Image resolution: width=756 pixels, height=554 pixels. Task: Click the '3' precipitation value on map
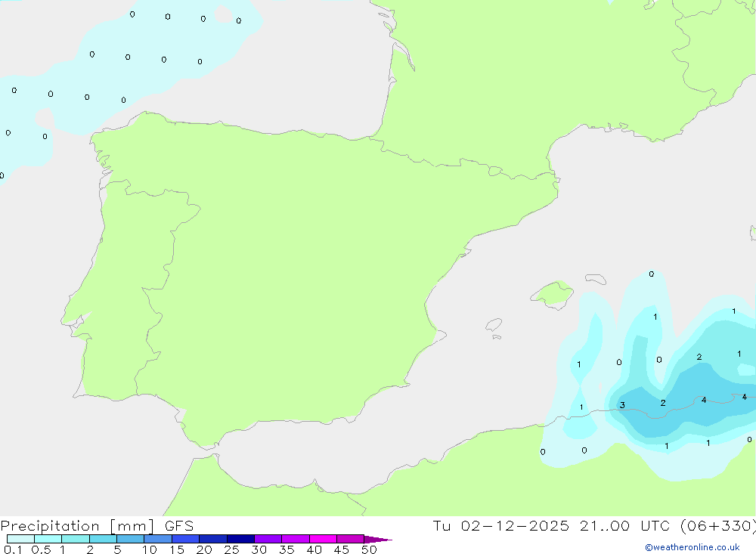coord(622,405)
